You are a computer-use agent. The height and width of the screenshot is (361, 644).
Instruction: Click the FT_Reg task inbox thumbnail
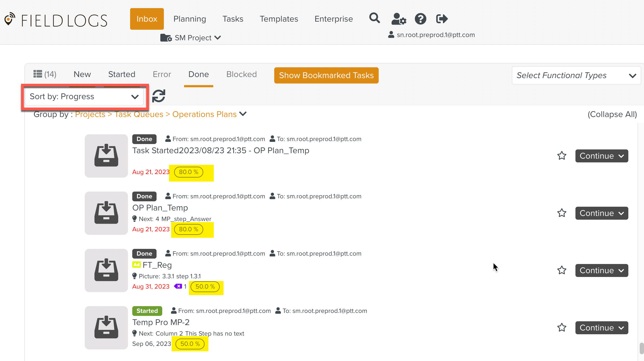pyautogui.click(x=106, y=270)
